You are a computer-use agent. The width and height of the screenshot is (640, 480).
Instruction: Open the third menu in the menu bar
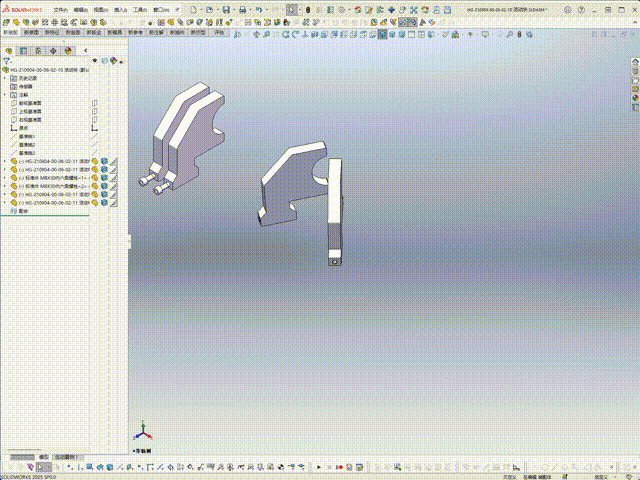coord(100,9)
